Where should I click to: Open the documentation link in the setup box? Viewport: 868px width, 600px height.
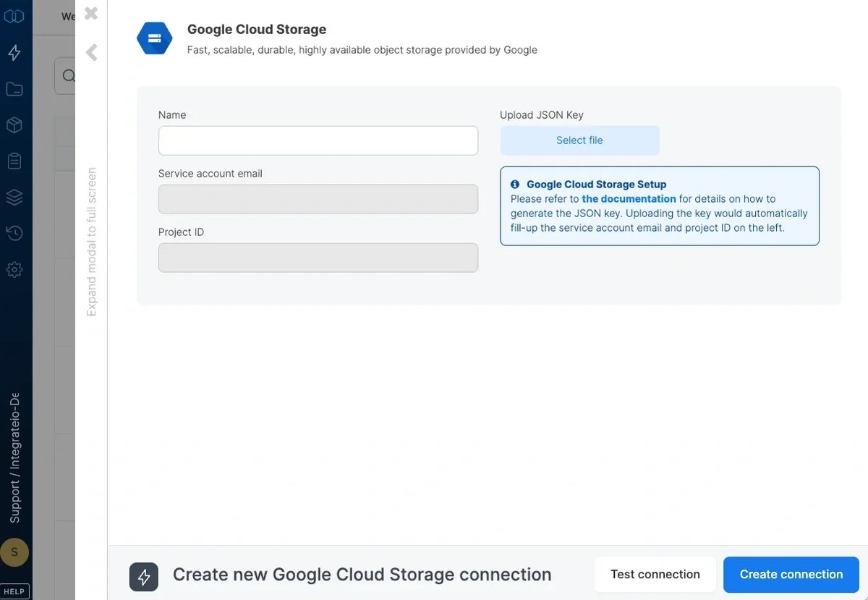coord(628,198)
